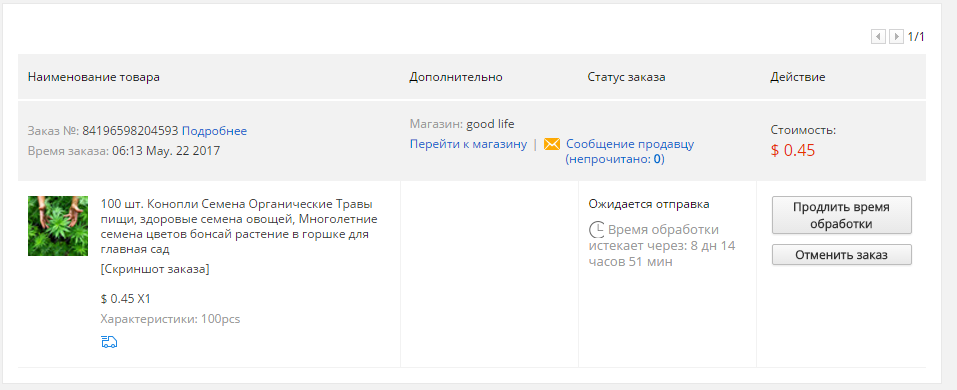Screen dimensions: 957x390
Task: Click Продлить время обработки button
Action: tap(842, 215)
